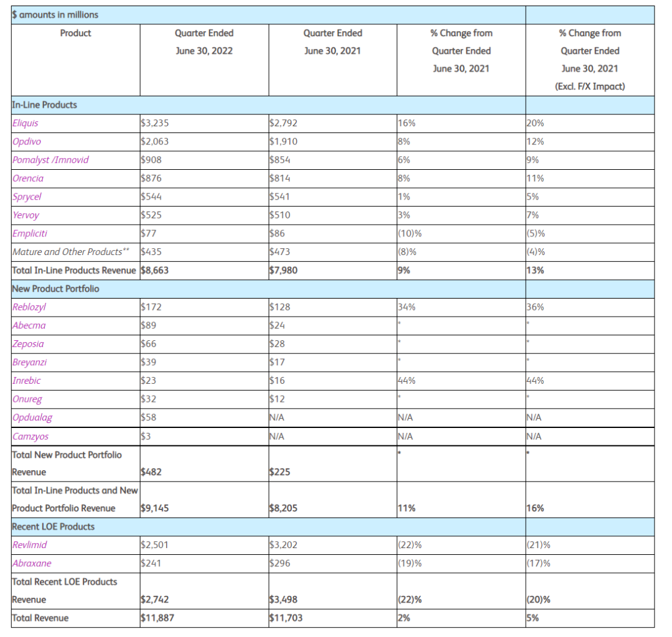Screen dimensions: 672x637
Task: Open the Orencia link
Action: click(x=28, y=179)
